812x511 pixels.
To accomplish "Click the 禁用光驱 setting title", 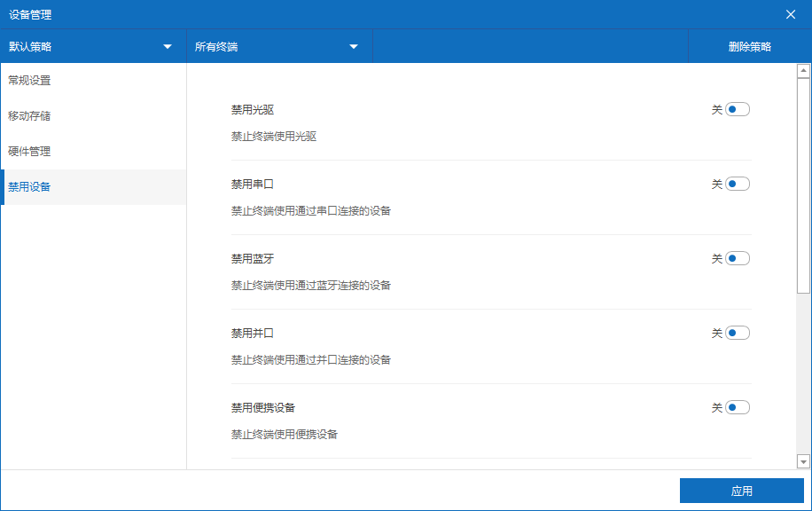I will [x=253, y=110].
